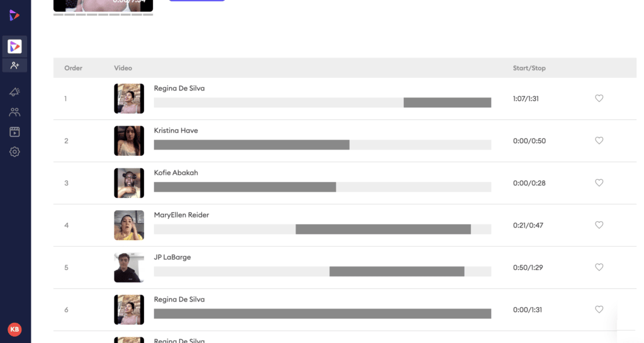
Task: Open the video library icon in sidebar
Action: 15,132
